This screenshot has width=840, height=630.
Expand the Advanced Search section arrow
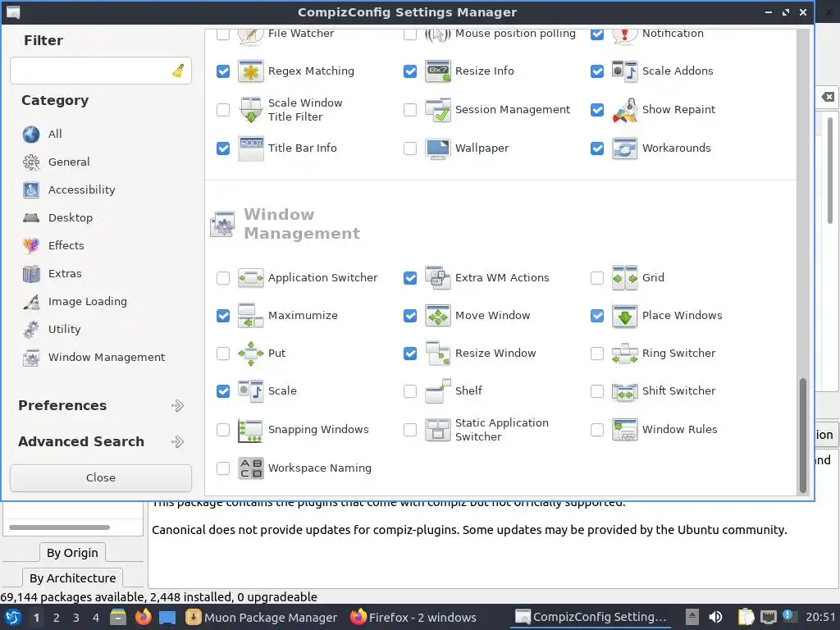click(177, 442)
